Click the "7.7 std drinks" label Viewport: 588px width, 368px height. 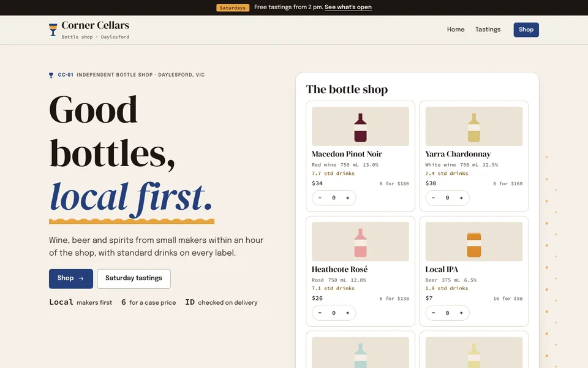tap(333, 174)
